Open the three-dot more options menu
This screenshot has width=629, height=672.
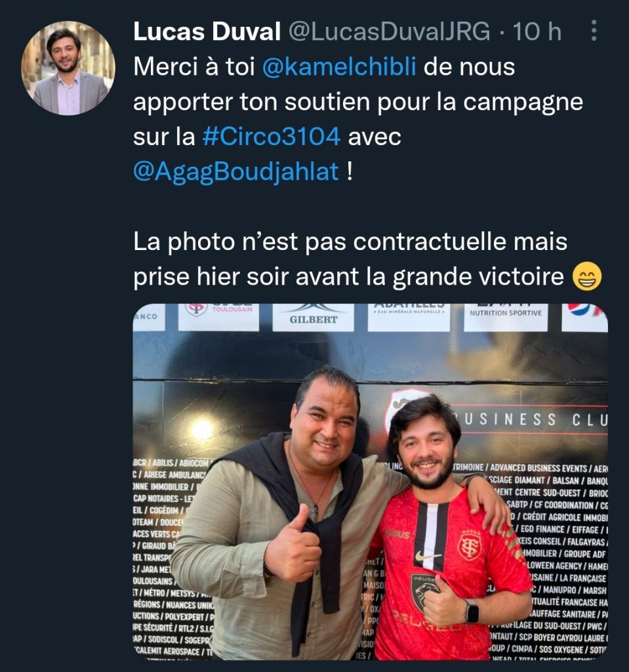594,31
